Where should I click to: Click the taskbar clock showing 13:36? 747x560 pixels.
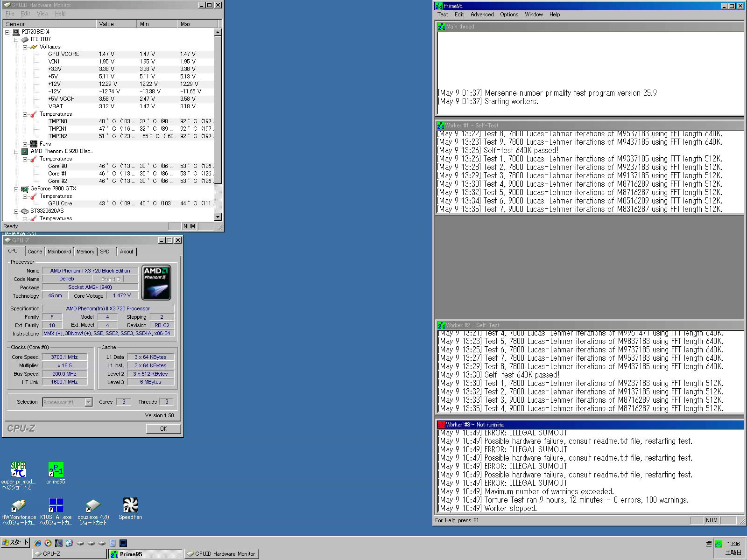733,544
